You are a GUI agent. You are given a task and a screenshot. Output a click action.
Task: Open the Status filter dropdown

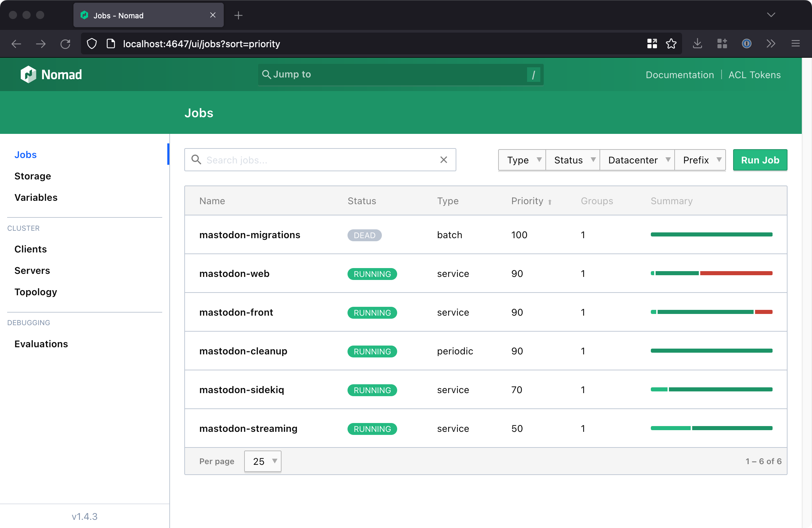point(573,160)
